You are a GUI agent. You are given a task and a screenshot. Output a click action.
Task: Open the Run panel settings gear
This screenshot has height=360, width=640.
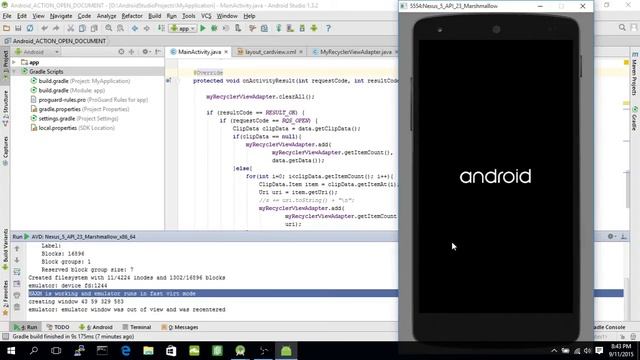(611, 236)
